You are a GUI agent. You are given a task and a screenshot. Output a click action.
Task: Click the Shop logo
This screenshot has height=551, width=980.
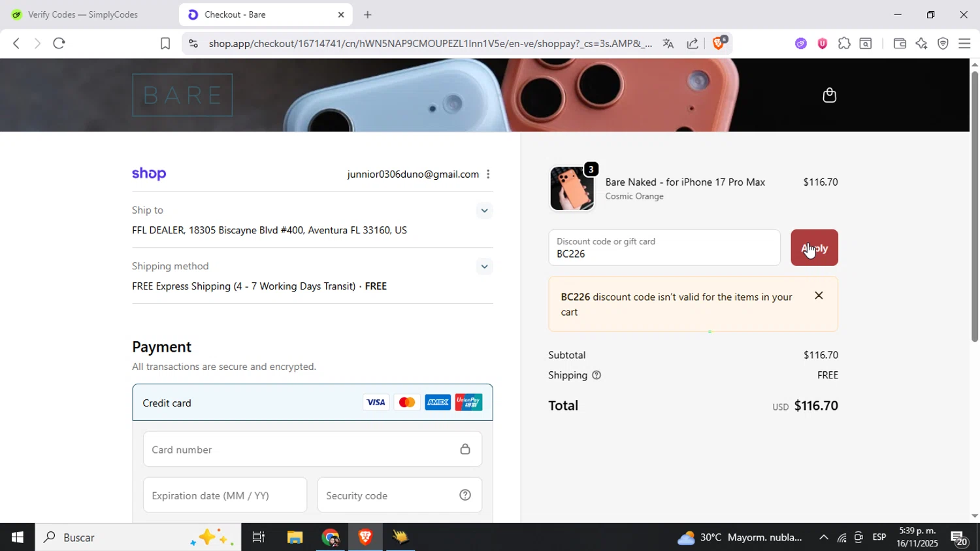149,174
